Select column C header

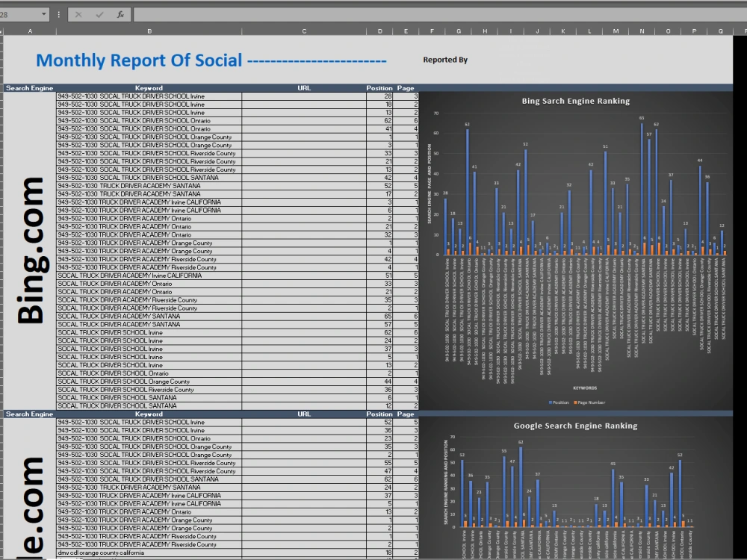[x=304, y=31]
